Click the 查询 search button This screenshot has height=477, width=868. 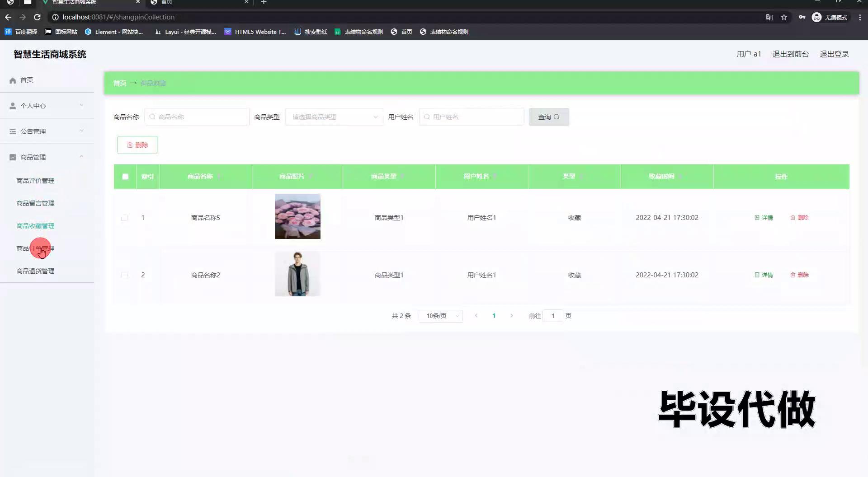click(548, 117)
